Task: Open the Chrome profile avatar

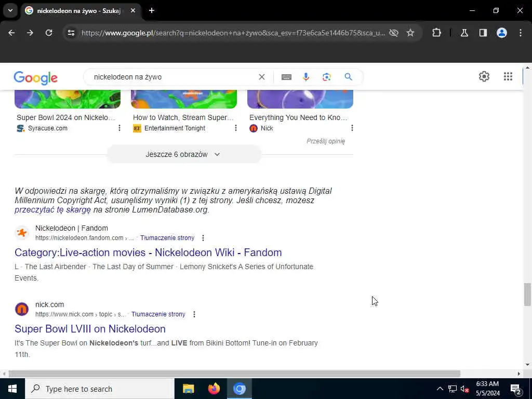Action: coord(502,33)
